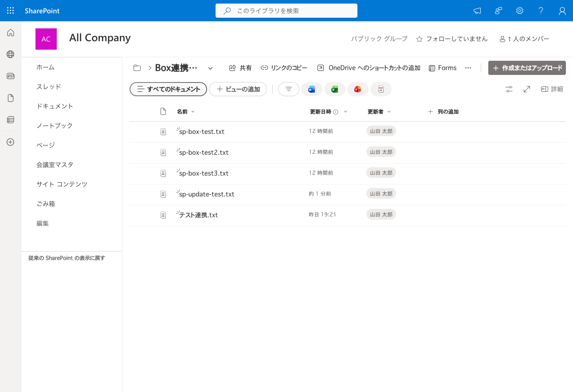Open file sp-box-test.txt
The image size is (573, 392).
click(x=202, y=132)
